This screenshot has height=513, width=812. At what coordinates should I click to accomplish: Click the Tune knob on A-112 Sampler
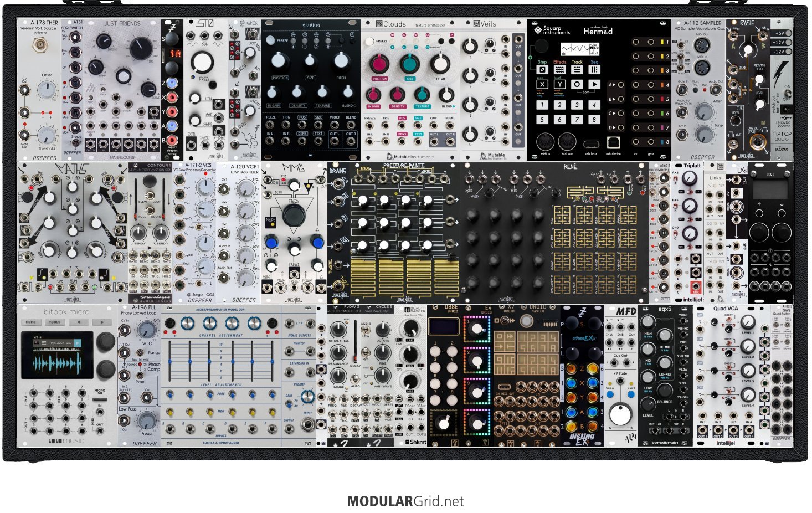click(x=703, y=134)
